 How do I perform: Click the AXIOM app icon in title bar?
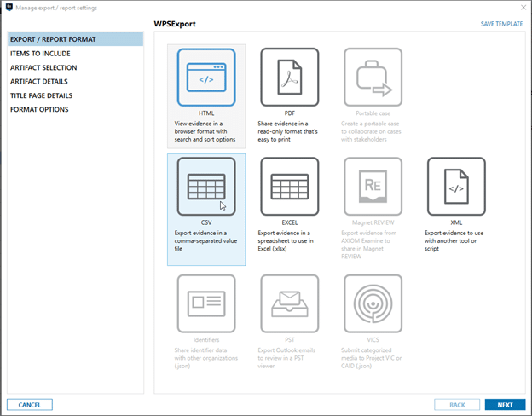(9, 8)
